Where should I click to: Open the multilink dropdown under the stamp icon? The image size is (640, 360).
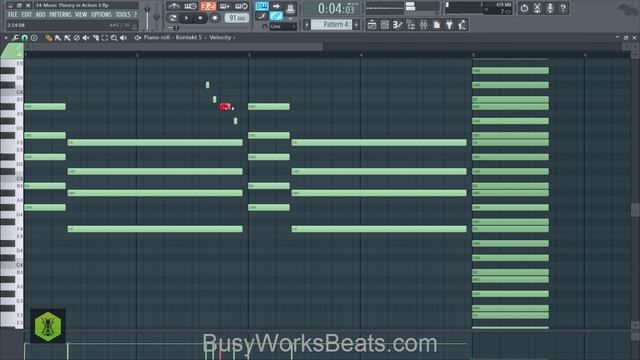coord(290,18)
